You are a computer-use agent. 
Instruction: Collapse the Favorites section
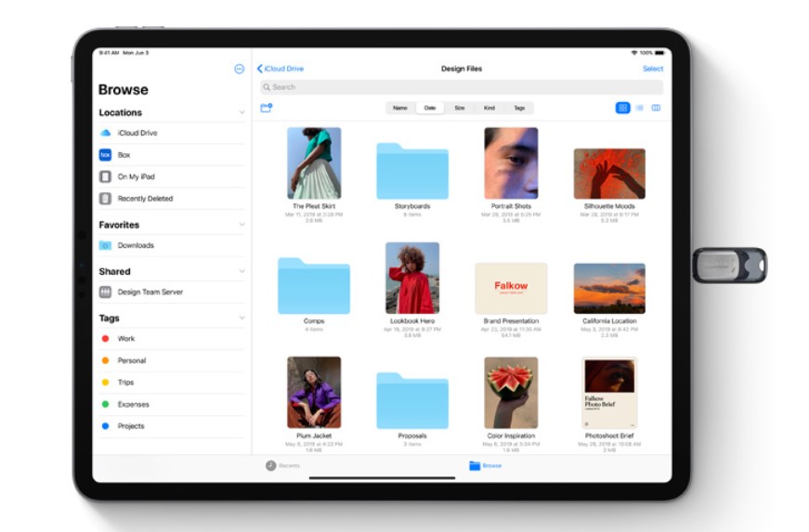[x=241, y=225]
